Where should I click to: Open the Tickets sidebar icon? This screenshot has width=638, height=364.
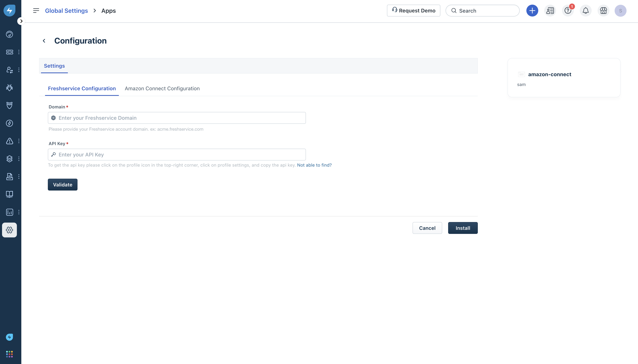click(x=9, y=52)
